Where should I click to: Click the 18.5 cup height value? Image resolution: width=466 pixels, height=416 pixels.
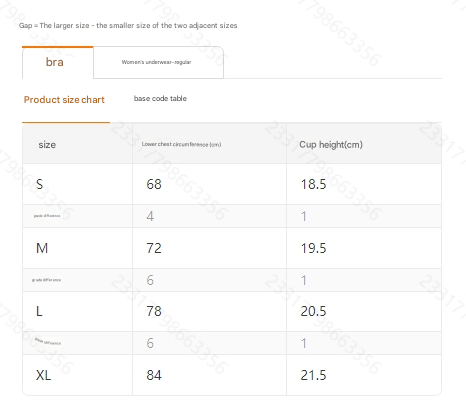pyautogui.click(x=313, y=184)
